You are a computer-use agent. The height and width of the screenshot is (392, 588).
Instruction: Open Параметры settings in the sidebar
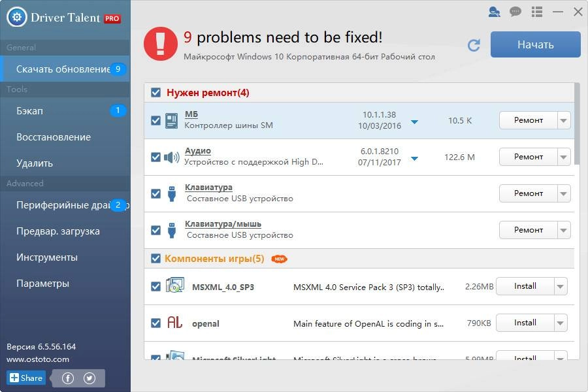65,284
